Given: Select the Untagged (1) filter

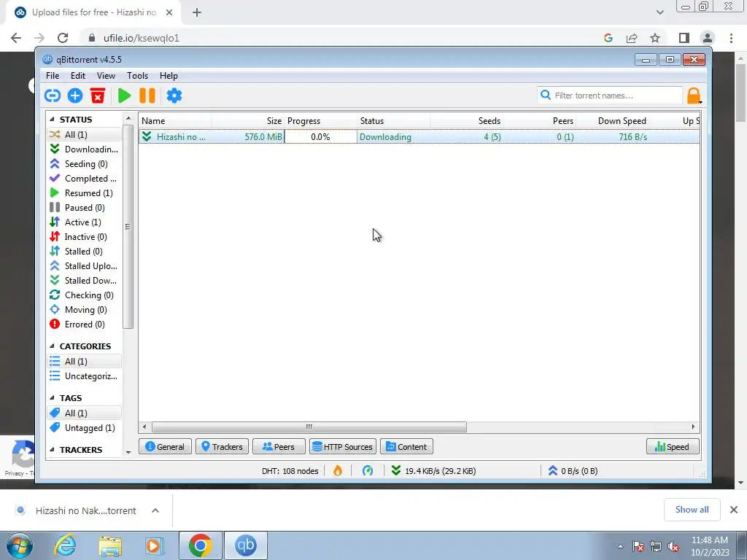Looking at the screenshot, I should tap(85, 428).
